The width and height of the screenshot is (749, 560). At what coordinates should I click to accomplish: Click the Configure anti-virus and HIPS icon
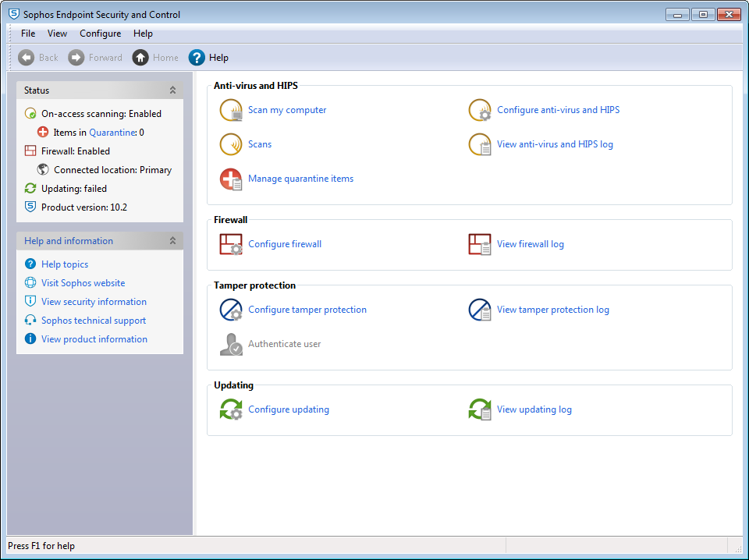[x=480, y=111]
